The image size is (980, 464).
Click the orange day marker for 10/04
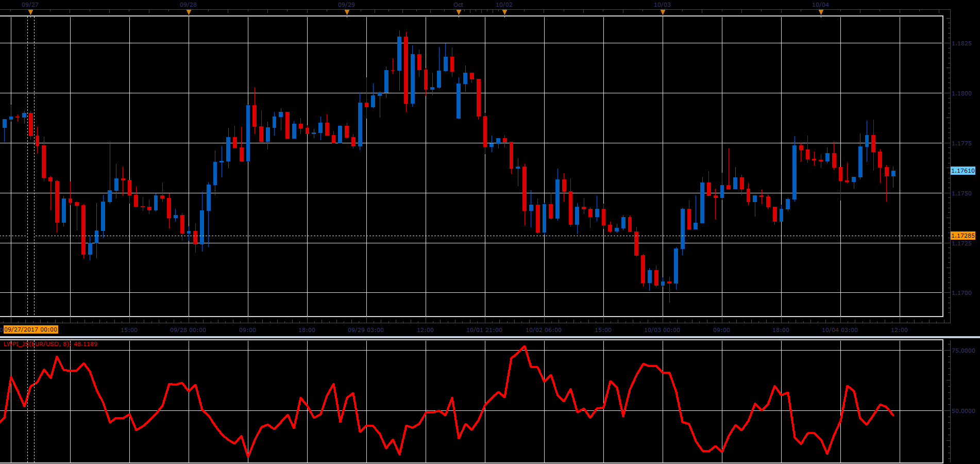click(821, 12)
